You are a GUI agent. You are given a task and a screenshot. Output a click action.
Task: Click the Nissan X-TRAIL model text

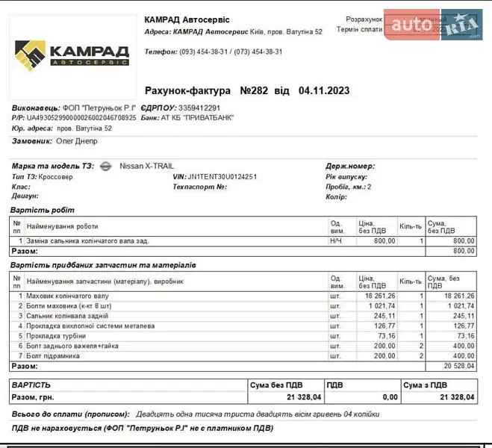(x=146, y=166)
